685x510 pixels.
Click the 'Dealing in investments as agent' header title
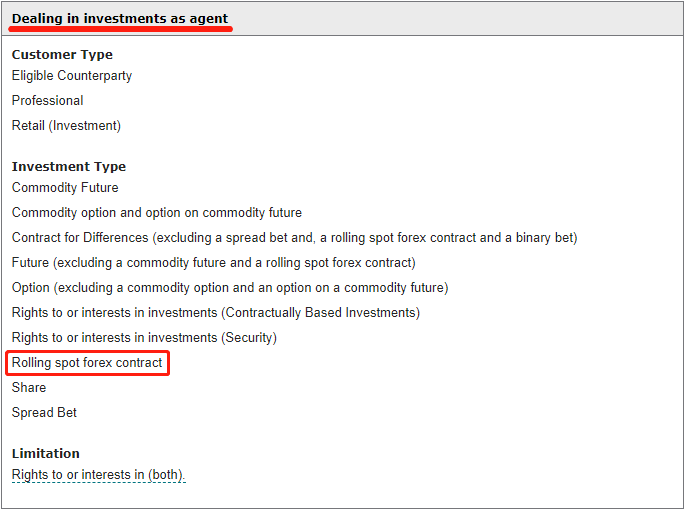coord(120,18)
